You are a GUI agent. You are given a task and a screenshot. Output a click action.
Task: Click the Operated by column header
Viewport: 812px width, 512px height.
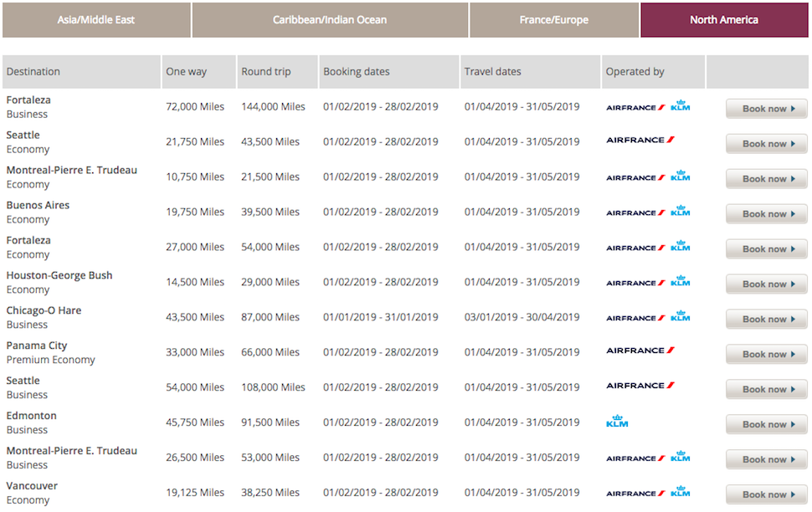click(654, 72)
